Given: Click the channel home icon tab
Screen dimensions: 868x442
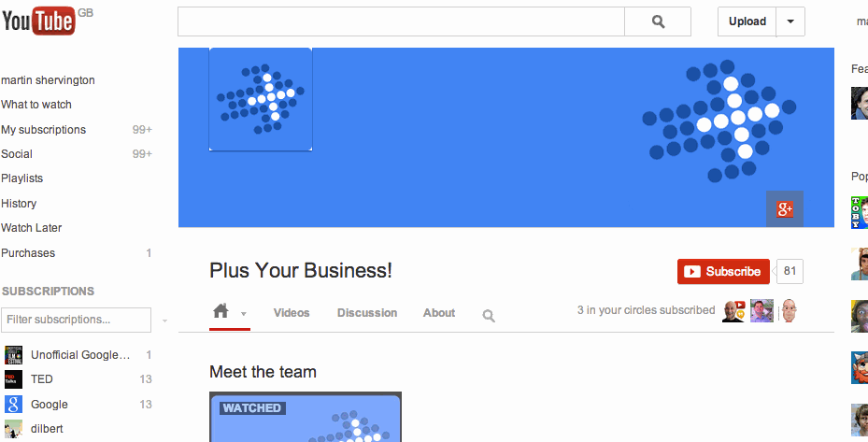Looking at the screenshot, I should 221,311.
